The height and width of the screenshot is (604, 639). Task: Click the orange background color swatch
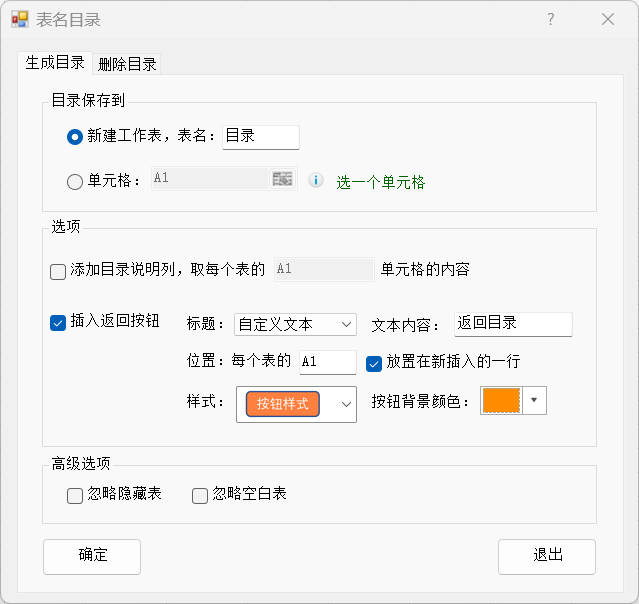click(x=501, y=401)
